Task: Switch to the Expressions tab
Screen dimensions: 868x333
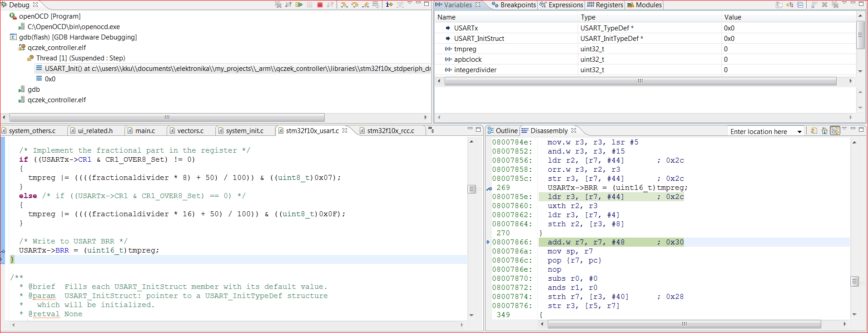Action: pyautogui.click(x=561, y=5)
